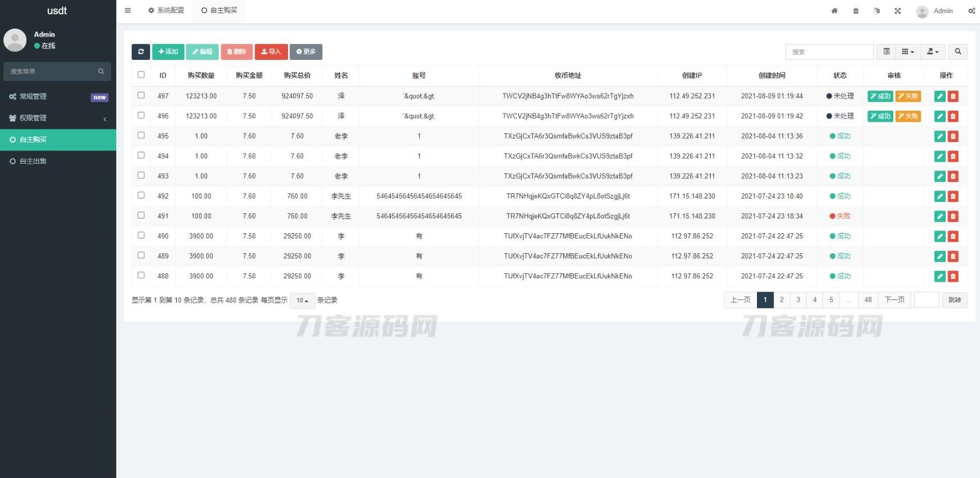Open the columns visibility dropdown
This screenshot has height=478, width=980.
tap(908, 51)
